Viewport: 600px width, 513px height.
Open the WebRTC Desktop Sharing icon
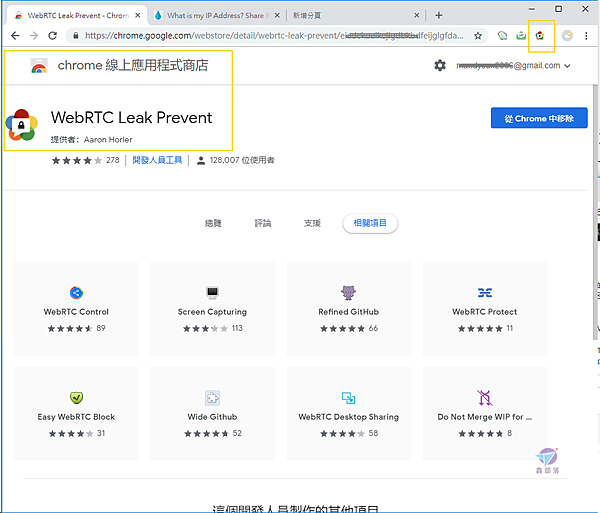348,398
